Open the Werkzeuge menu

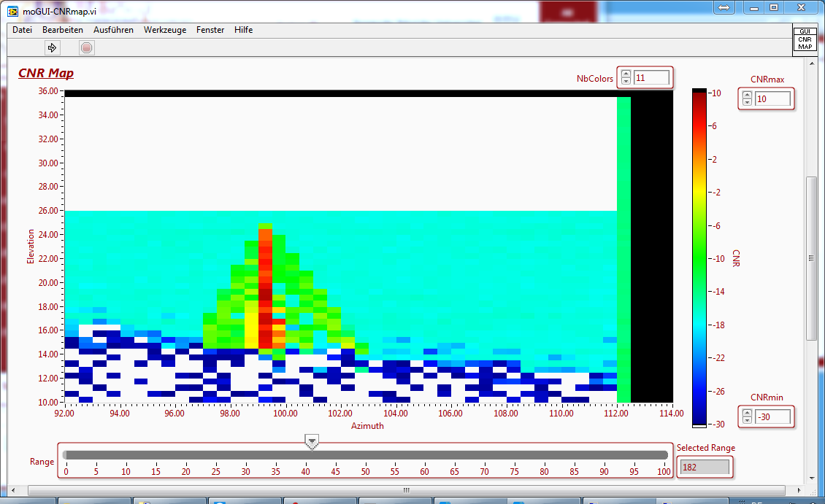click(165, 30)
